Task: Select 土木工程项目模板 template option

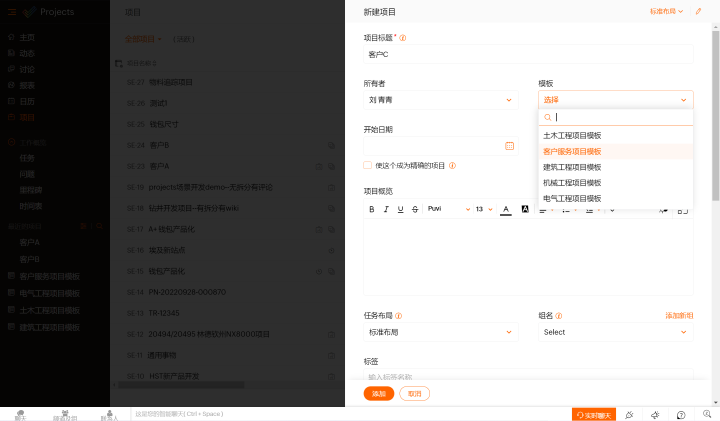Action: click(x=616, y=136)
